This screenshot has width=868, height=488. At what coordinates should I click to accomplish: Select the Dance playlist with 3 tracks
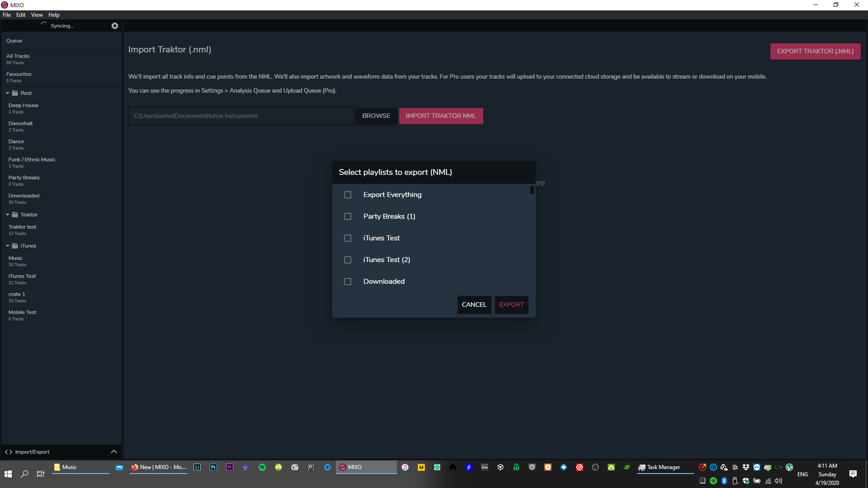click(62, 145)
